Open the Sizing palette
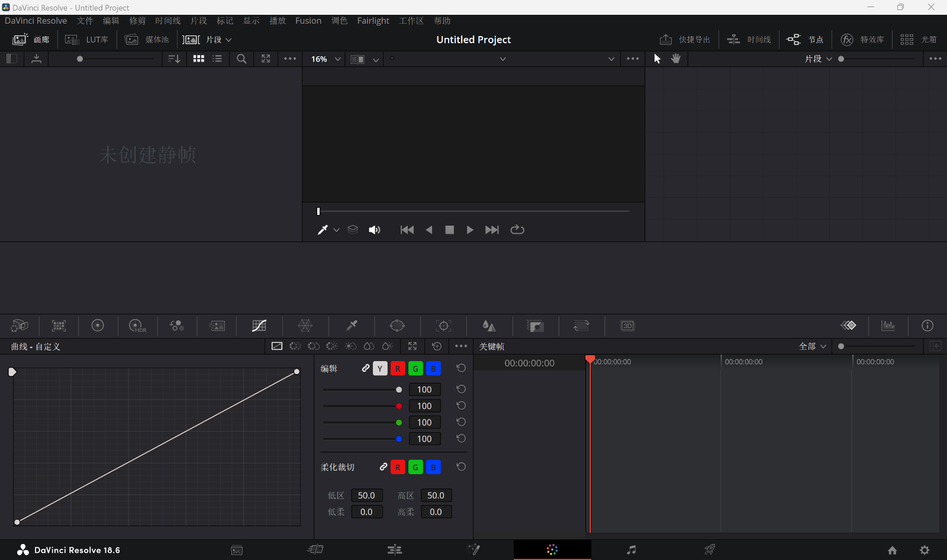Image resolution: width=947 pixels, height=560 pixels. (x=581, y=326)
